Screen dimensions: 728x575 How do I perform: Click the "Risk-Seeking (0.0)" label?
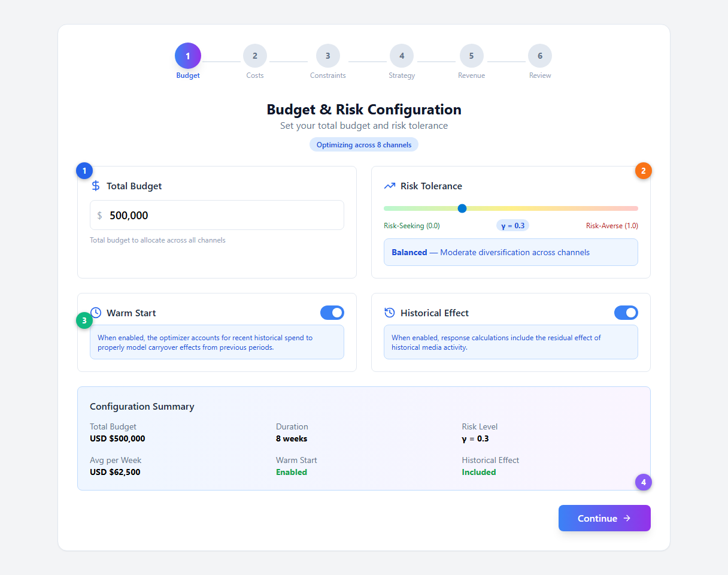point(412,226)
